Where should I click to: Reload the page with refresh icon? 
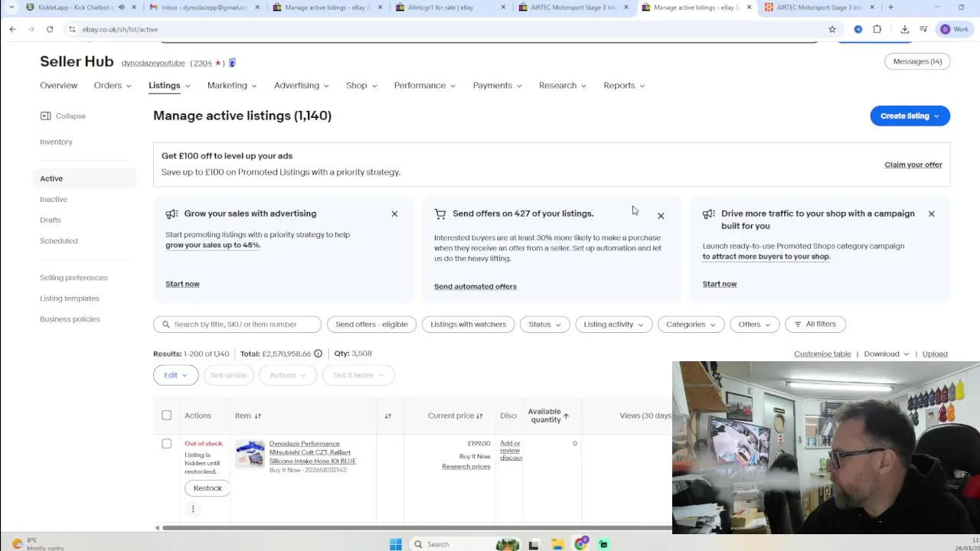(50, 29)
